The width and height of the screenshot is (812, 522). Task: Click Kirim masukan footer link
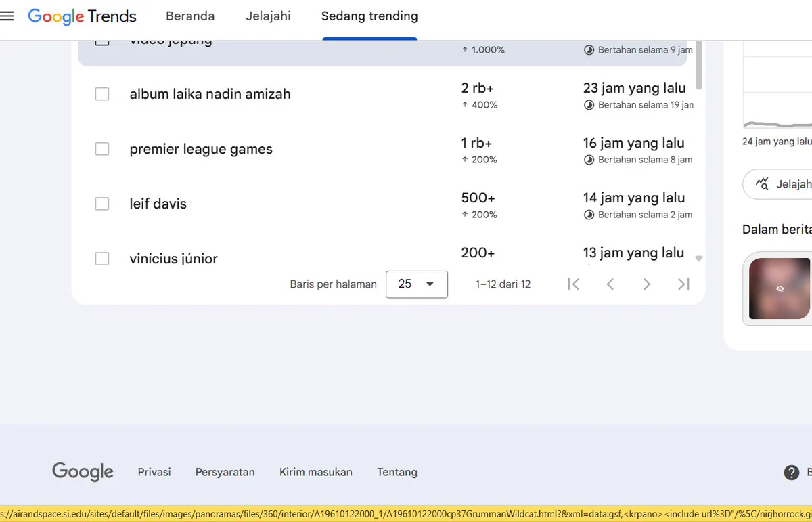point(316,472)
